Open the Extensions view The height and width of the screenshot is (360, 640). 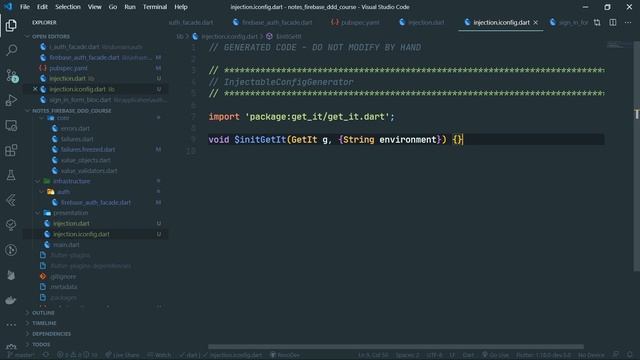11,150
